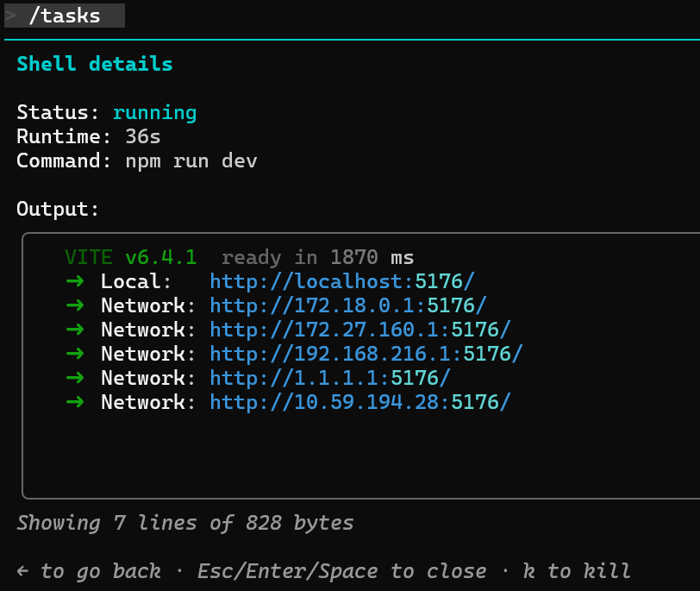Image resolution: width=700 pixels, height=591 pixels.
Task: Open the http://10.59.194.28:5176/ network link
Action: coord(360,402)
